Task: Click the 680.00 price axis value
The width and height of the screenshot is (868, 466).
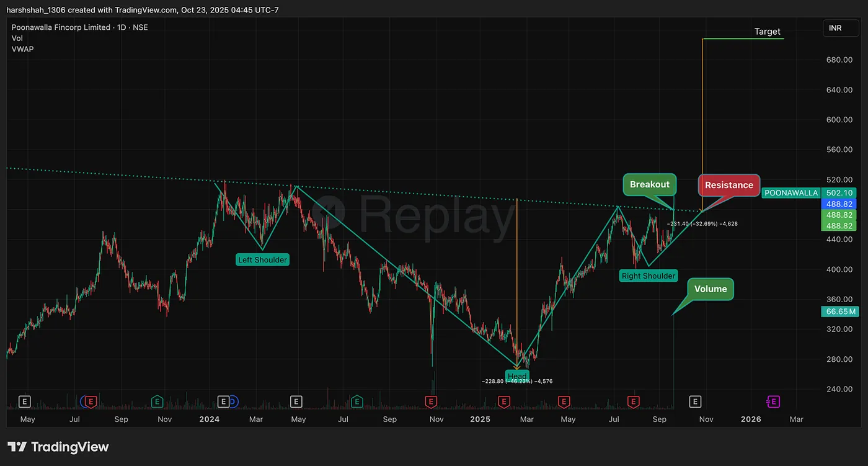Action: [838, 60]
